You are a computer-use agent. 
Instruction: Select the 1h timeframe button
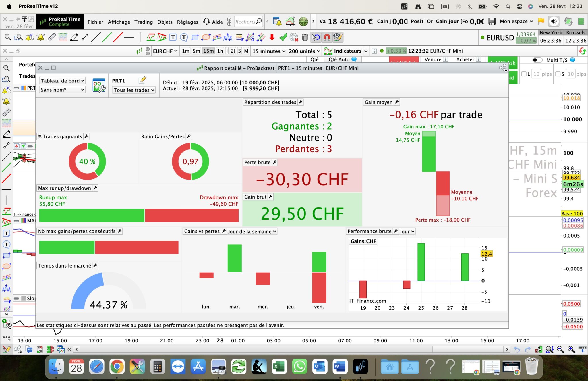click(220, 51)
